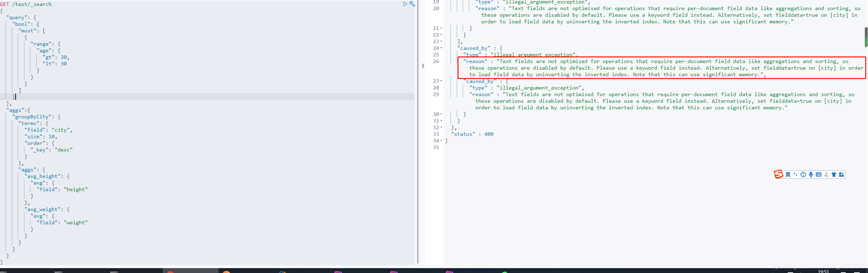Collapse the fold arrow at response line 21
This screenshot has height=273, width=868.
point(441,28)
